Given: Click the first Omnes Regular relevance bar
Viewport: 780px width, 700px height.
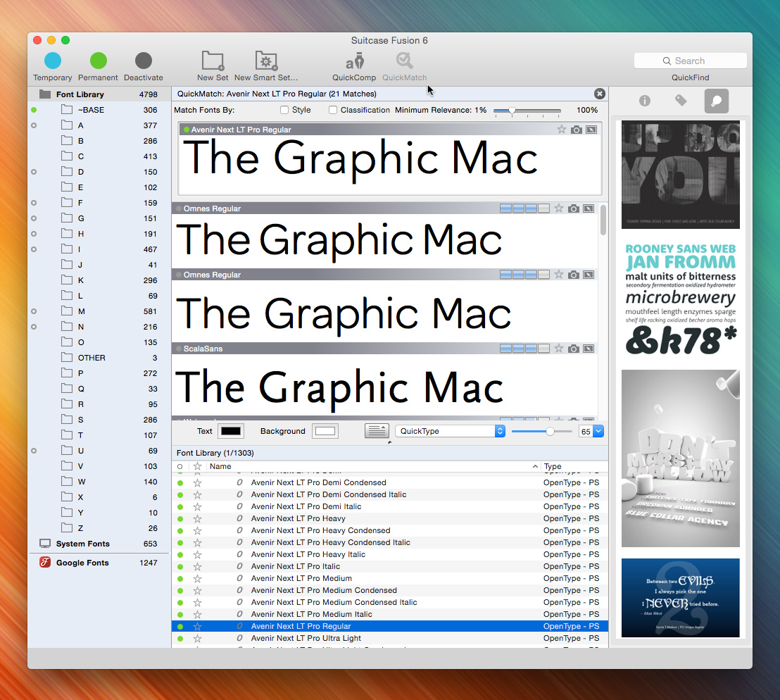Looking at the screenshot, I should [x=524, y=208].
